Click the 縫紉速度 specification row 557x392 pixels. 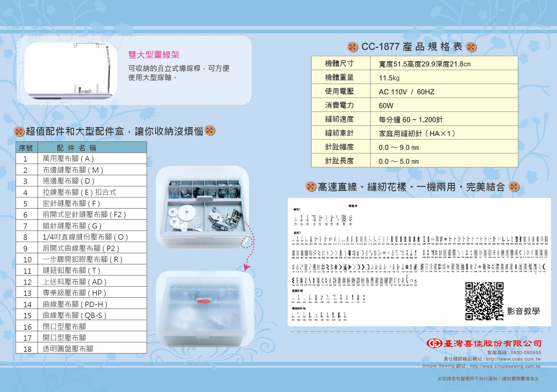point(415,119)
